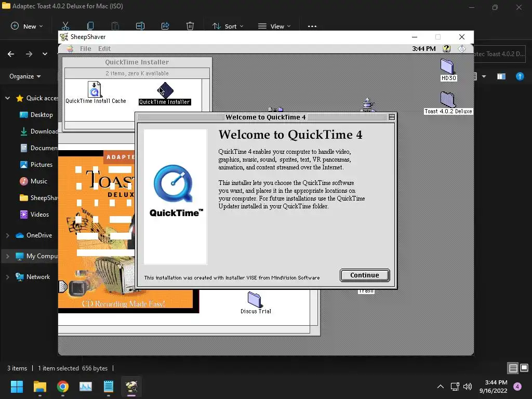Viewport: 532px width, 399px height.
Task: Open the File menu in Mac OS
Action: pos(86,49)
